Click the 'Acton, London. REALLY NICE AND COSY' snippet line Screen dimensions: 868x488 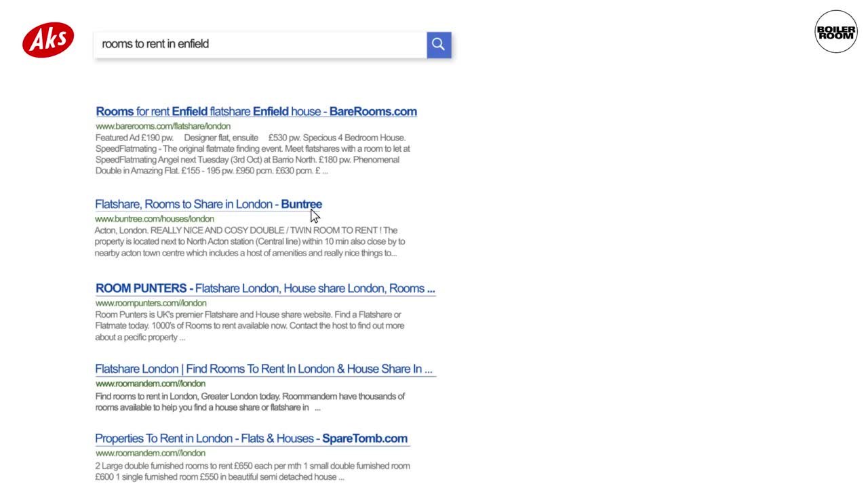pyautogui.click(x=246, y=230)
